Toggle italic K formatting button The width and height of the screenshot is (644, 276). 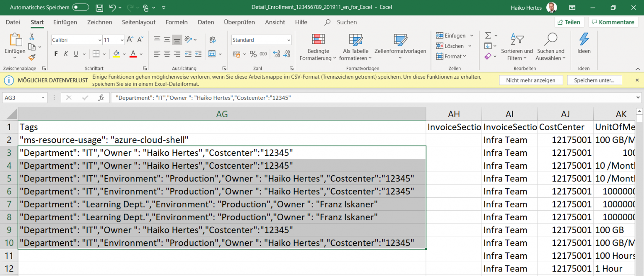66,54
